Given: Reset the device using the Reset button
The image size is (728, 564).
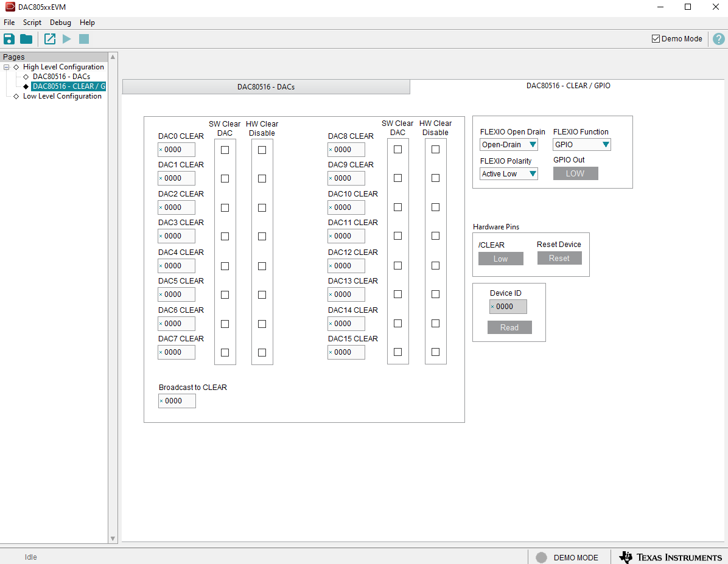Looking at the screenshot, I should pyautogui.click(x=559, y=258).
